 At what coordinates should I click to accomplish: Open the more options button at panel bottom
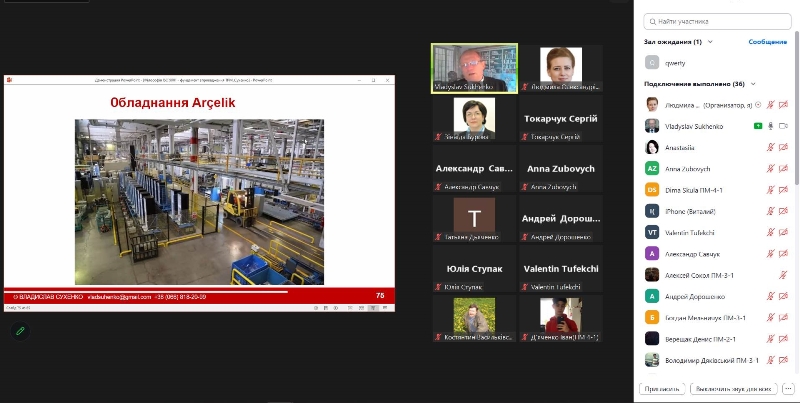point(789,389)
